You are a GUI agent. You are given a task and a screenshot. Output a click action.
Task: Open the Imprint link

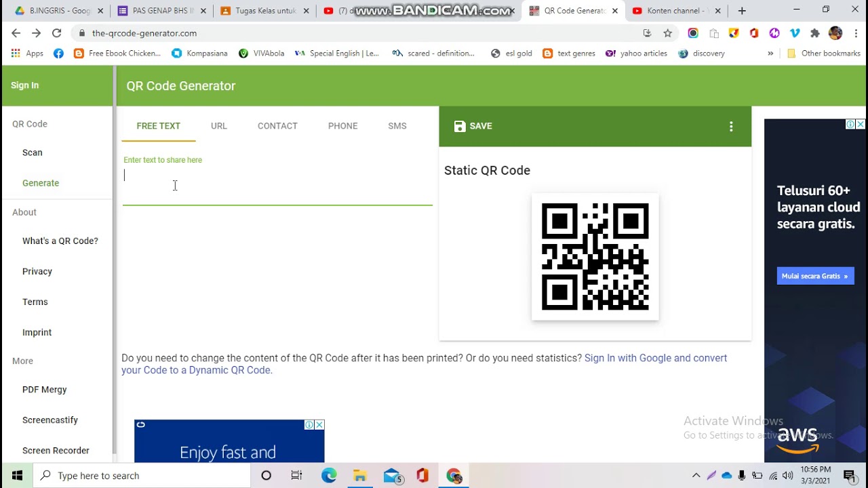click(37, 332)
